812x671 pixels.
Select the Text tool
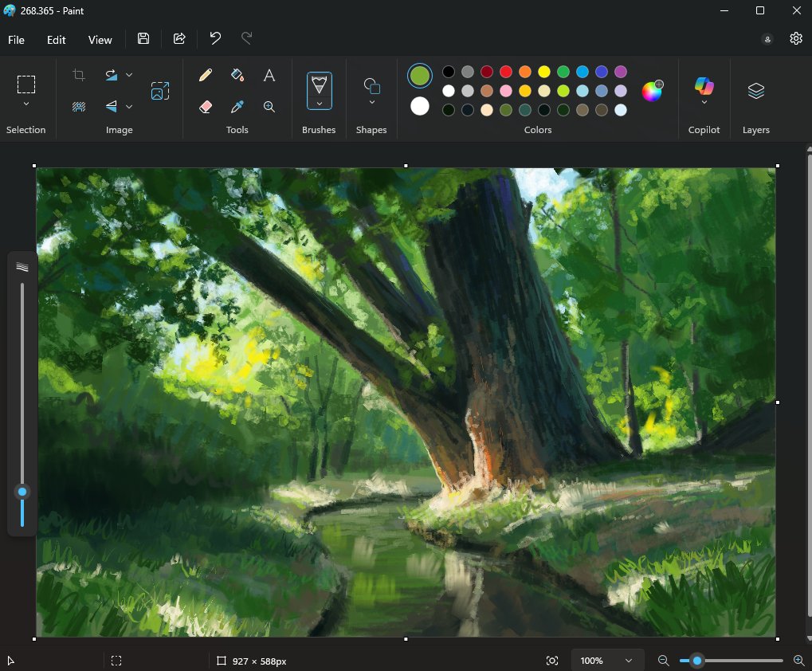tap(269, 75)
